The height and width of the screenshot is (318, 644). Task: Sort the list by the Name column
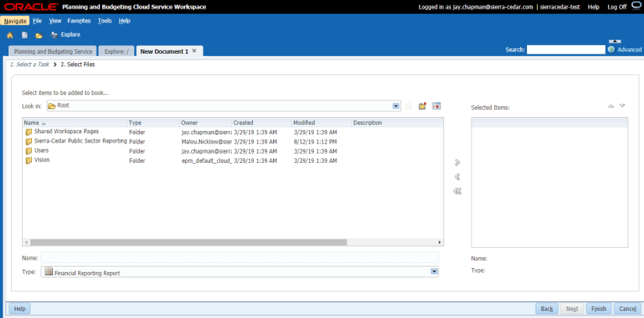click(x=31, y=123)
